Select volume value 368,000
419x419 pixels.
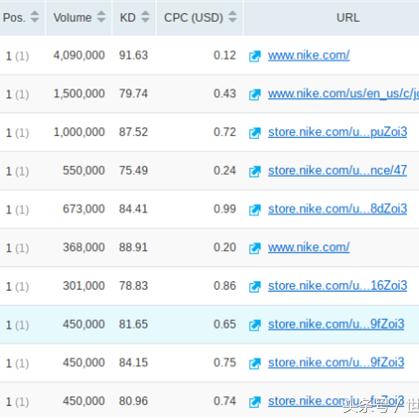coord(84,247)
